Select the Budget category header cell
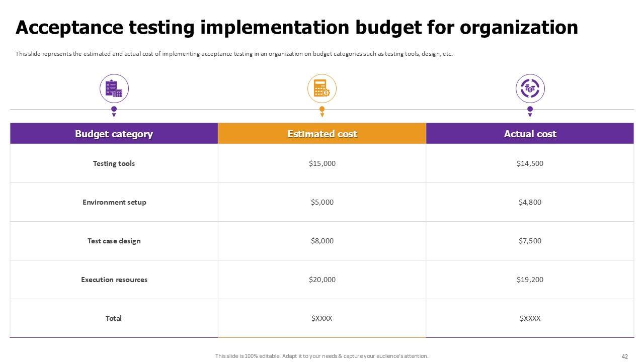Screen dimensions: 644x362 tap(114, 134)
